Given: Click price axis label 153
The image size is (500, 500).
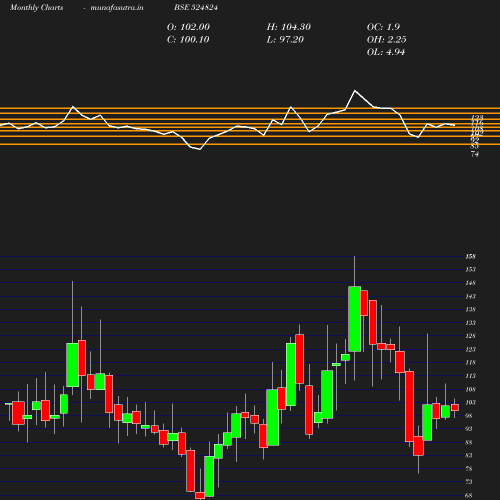Looking at the screenshot, I should [x=471, y=269].
